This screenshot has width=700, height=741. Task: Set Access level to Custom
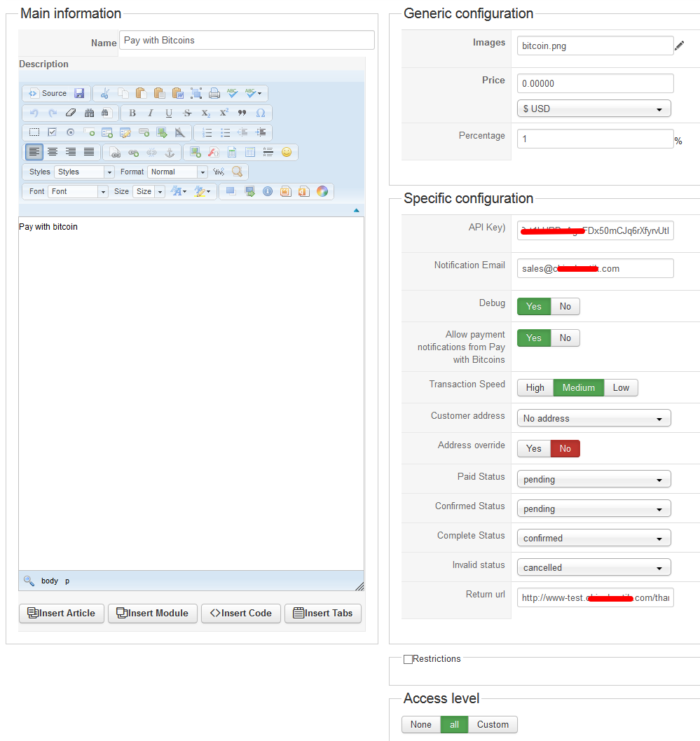[x=493, y=724]
